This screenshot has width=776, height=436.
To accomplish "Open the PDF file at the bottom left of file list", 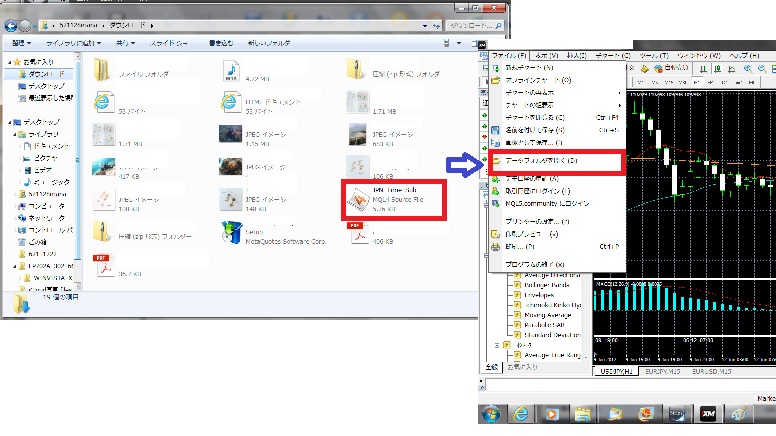I will click(x=104, y=268).
